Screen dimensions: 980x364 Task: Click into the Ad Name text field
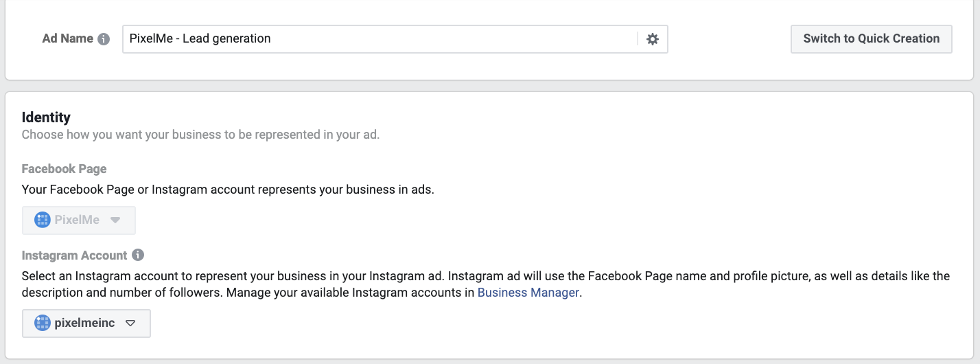tap(380, 39)
